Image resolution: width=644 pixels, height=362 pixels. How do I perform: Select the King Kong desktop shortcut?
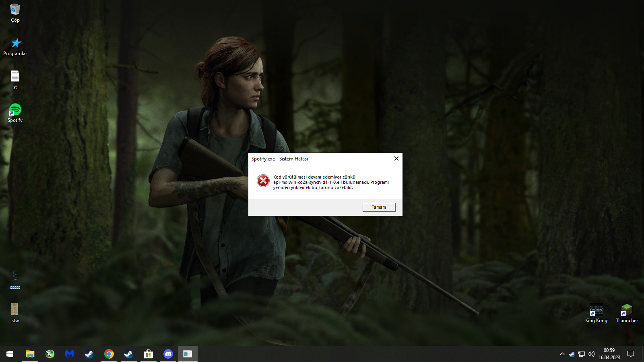tap(596, 313)
